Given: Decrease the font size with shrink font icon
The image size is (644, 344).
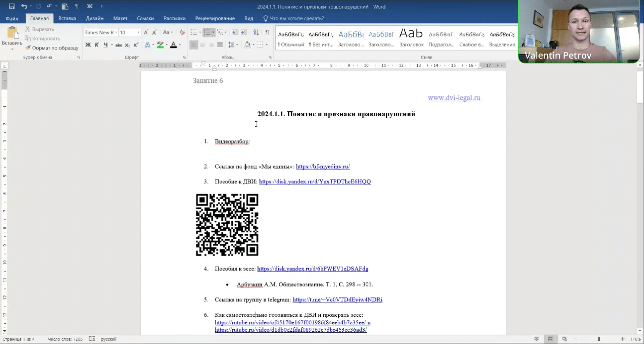Looking at the screenshot, I should pyautogui.click(x=154, y=32).
